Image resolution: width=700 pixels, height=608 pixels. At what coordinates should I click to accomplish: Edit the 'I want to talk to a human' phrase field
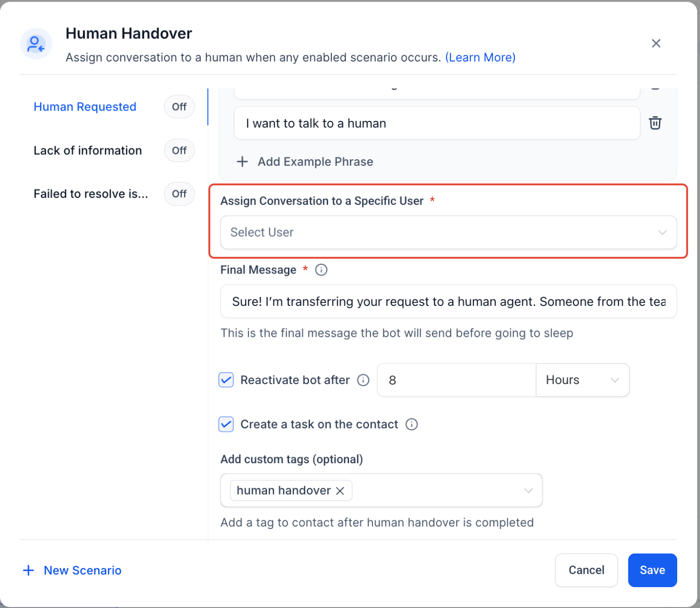pyautogui.click(x=437, y=123)
